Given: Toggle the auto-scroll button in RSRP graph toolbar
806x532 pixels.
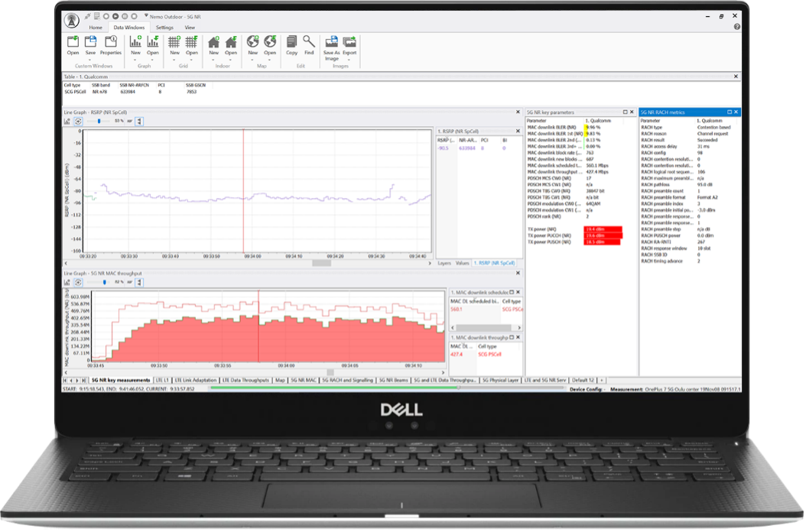Looking at the screenshot, I should coord(78,121).
